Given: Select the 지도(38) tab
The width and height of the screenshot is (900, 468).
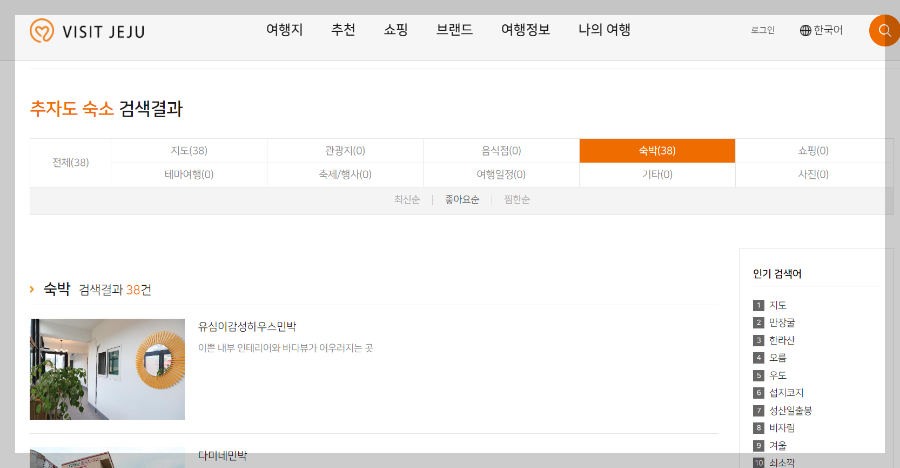Looking at the screenshot, I should point(189,150).
